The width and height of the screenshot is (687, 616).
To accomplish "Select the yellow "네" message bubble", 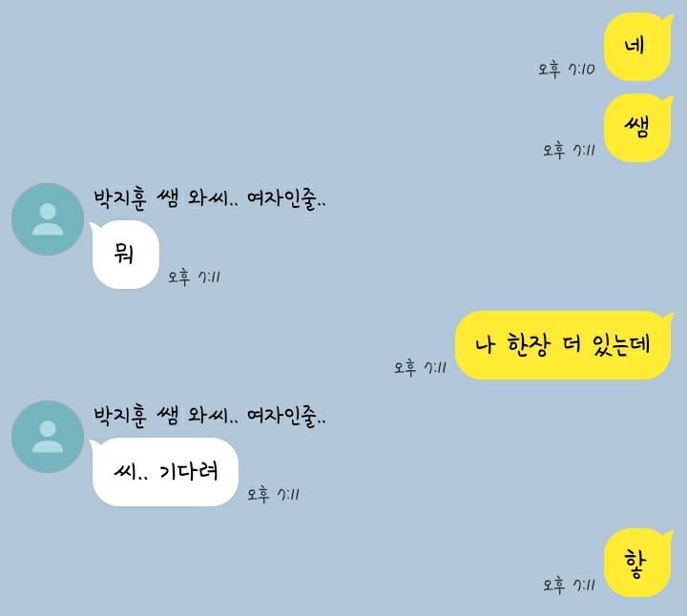I will coord(638,47).
